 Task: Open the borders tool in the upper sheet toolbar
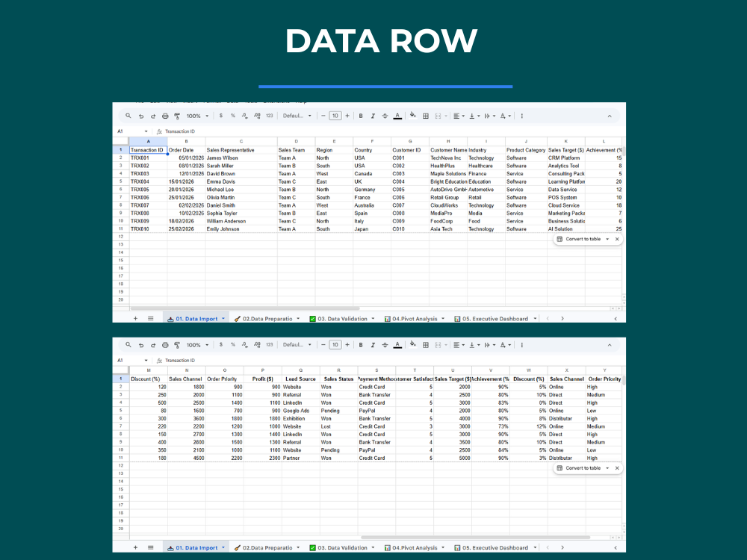(x=426, y=116)
